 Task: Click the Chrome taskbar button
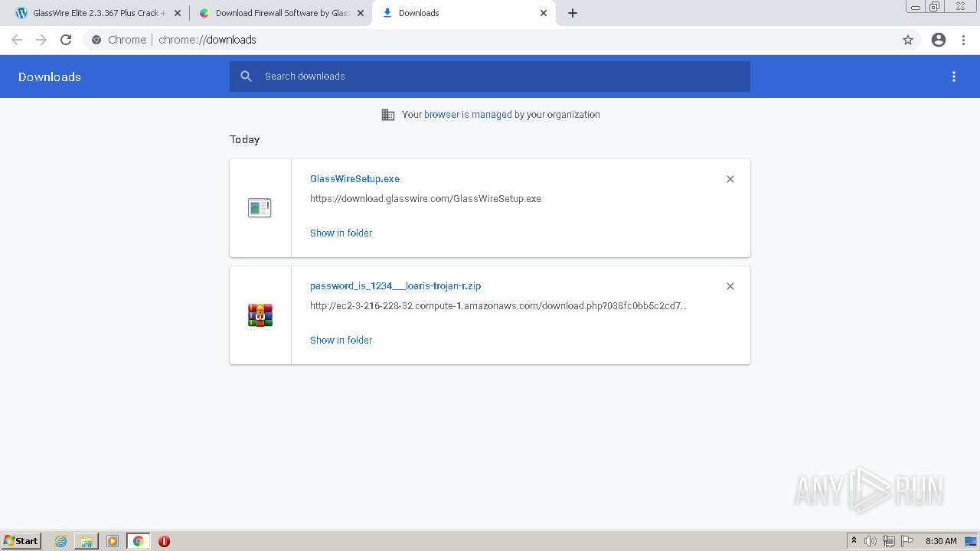pos(139,541)
